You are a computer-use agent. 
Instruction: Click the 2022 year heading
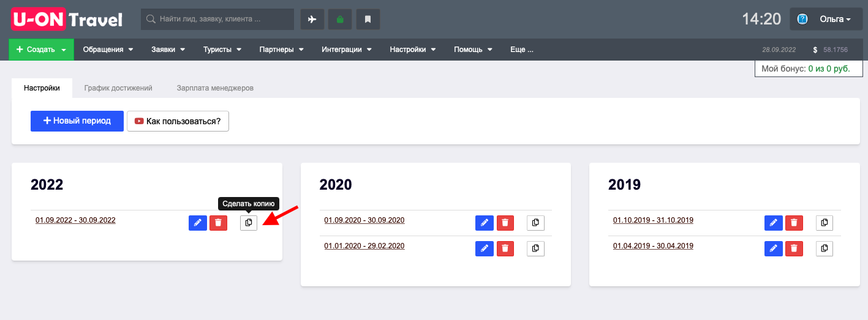(x=47, y=184)
